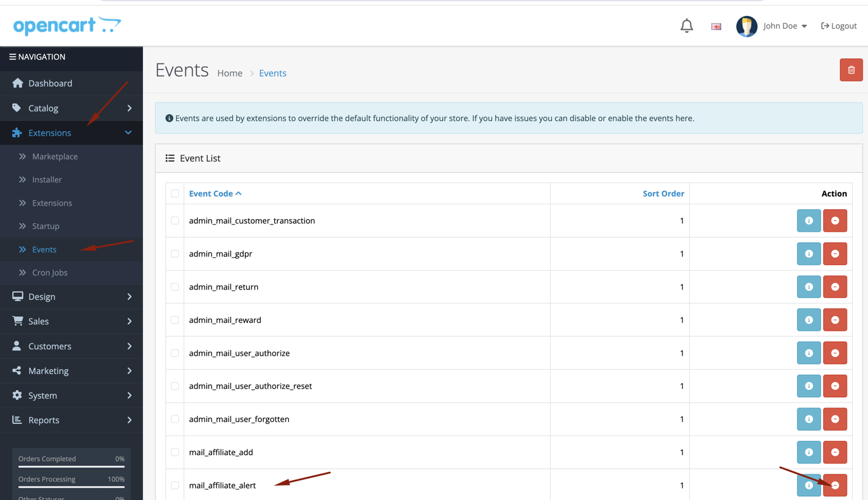
Task: Disable the mail_affiliate_add event
Action: 835,452
